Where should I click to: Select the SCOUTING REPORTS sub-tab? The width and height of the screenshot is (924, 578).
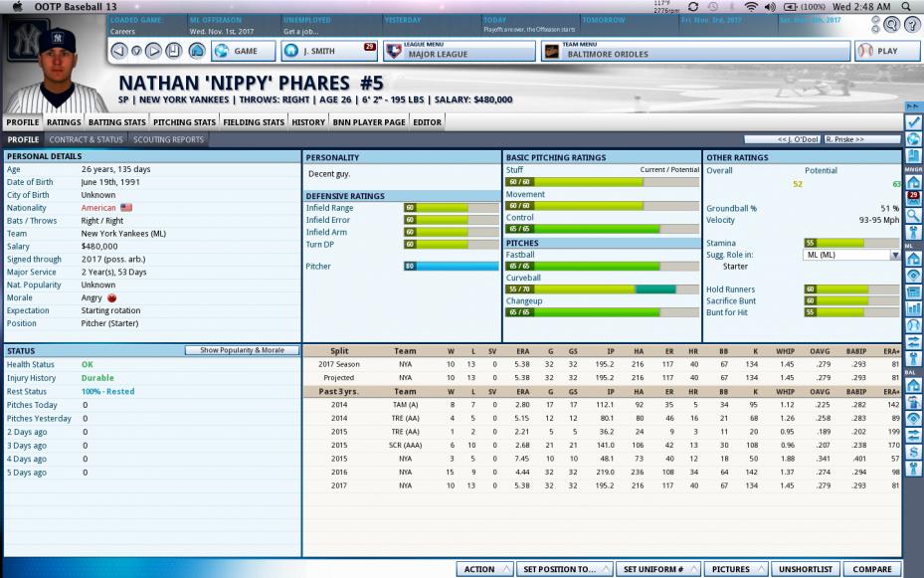click(x=168, y=139)
